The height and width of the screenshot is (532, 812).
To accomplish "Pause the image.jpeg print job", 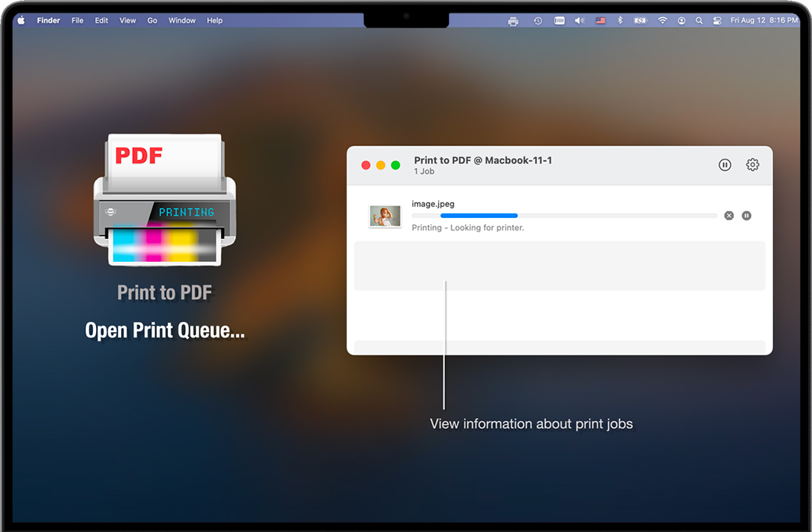I will click(746, 216).
